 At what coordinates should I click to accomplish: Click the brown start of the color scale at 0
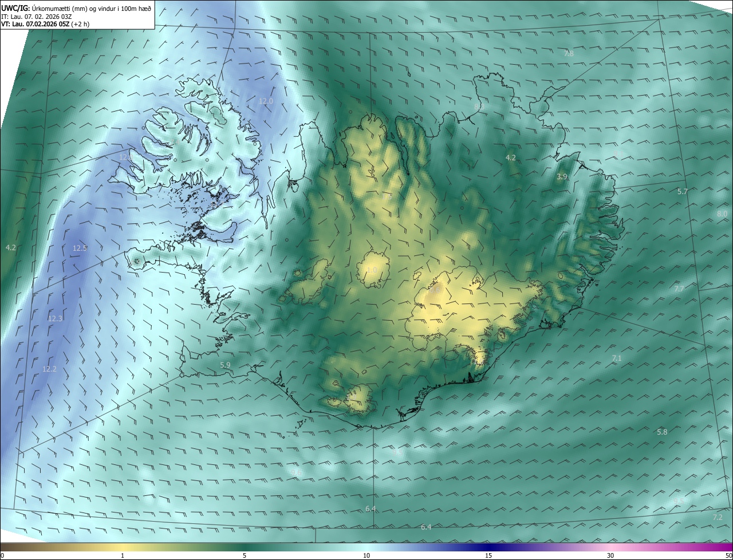3,547
